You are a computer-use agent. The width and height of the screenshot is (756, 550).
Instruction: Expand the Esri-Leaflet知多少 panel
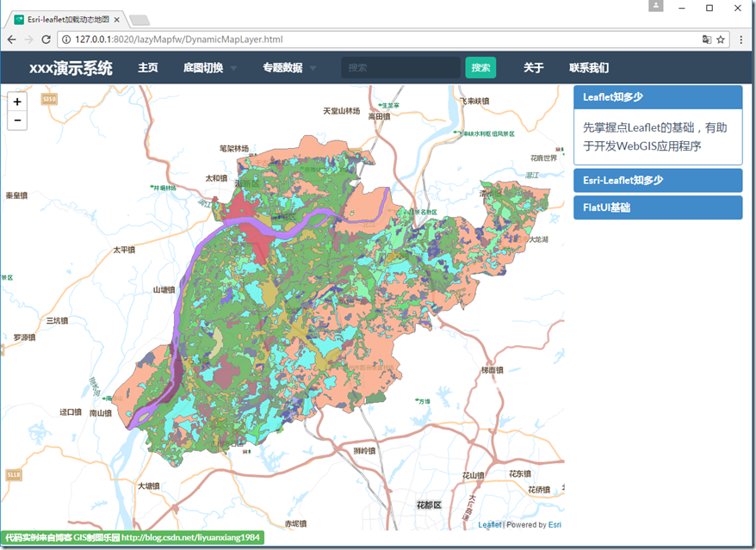[x=658, y=180]
